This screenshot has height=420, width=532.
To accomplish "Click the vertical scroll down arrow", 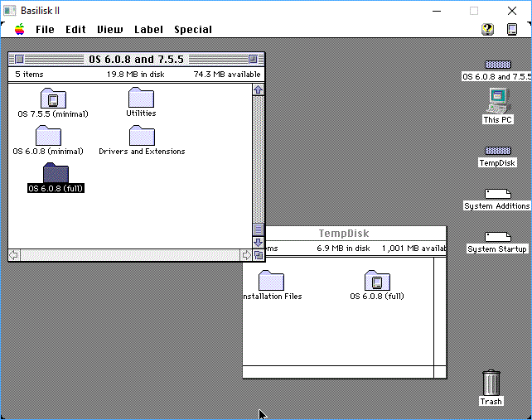I will point(259,243).
